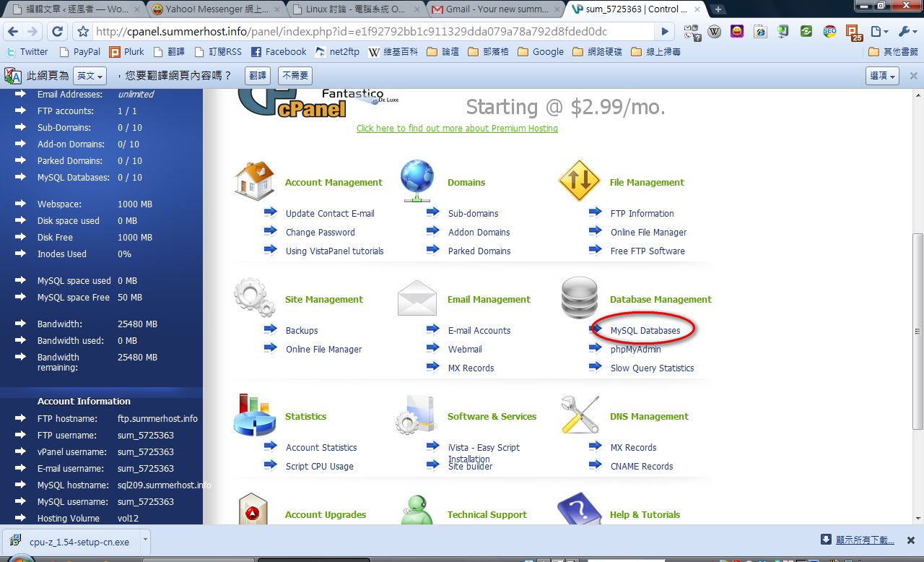The height and width of the screenshot is (562, 924).
Task: Open the SEO extension icon
Action: [x=829, y=32]
